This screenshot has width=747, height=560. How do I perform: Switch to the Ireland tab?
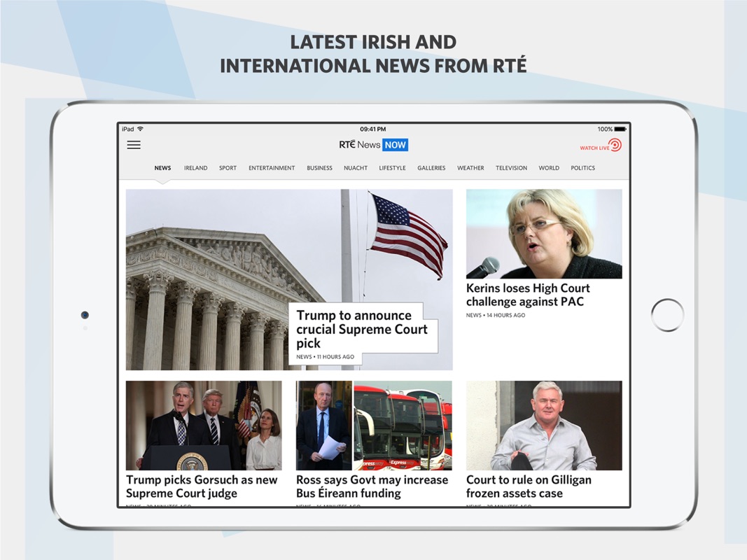(196, 168)
